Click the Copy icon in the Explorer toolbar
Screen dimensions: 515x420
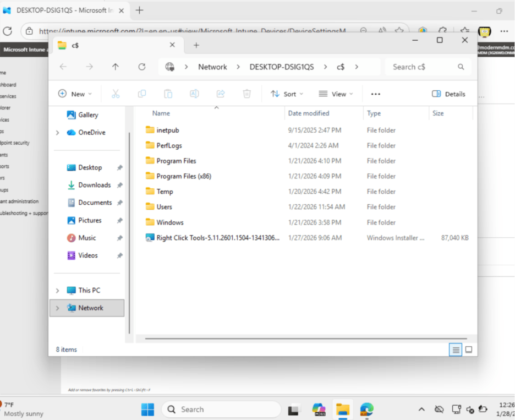click(x=142, y=94)
